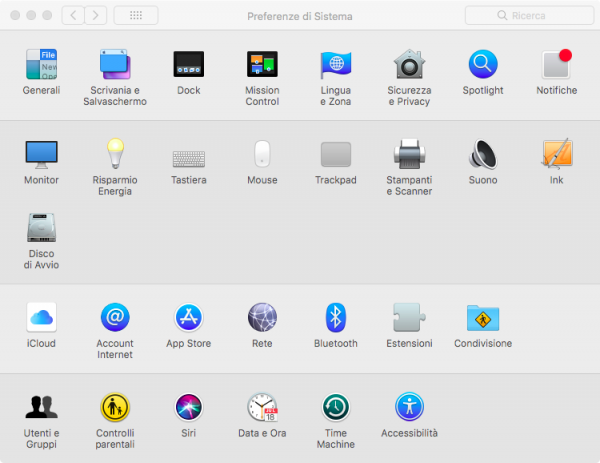Minimize the Preferenze di Sistema window

(x=31, y=15)
